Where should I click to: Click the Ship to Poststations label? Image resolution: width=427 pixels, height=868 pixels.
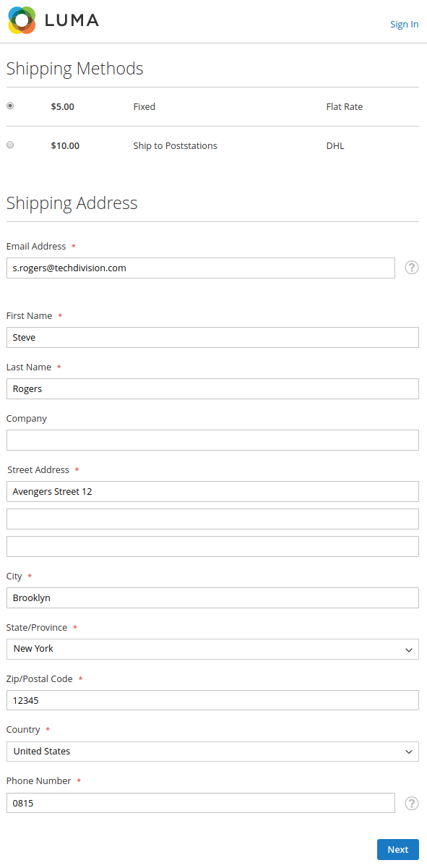click(175, 145)
